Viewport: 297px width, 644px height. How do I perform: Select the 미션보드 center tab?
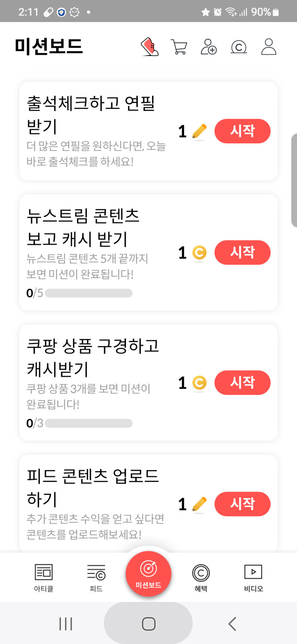click(148, 574)
